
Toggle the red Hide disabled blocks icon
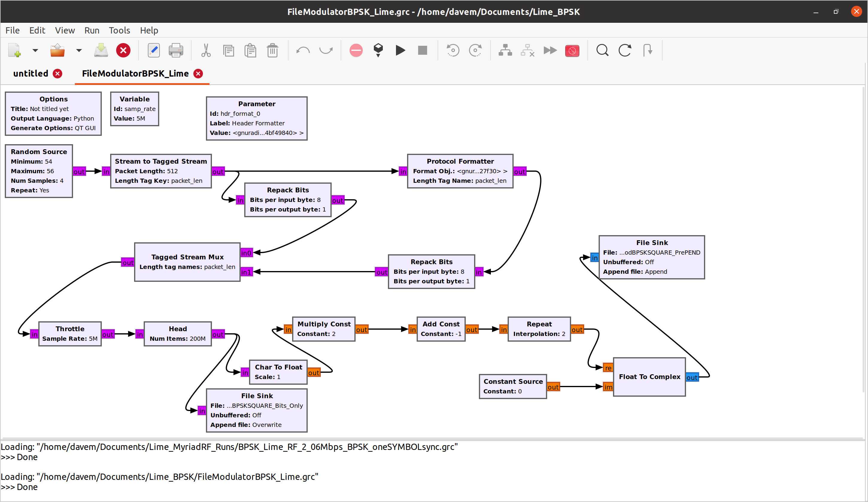tap(572, 51)
